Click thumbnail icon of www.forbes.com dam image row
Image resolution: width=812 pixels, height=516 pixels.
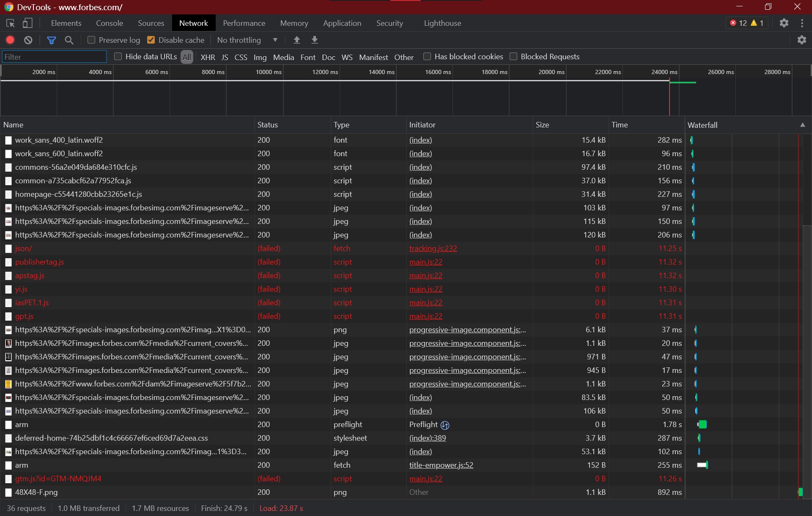point(8,384)
